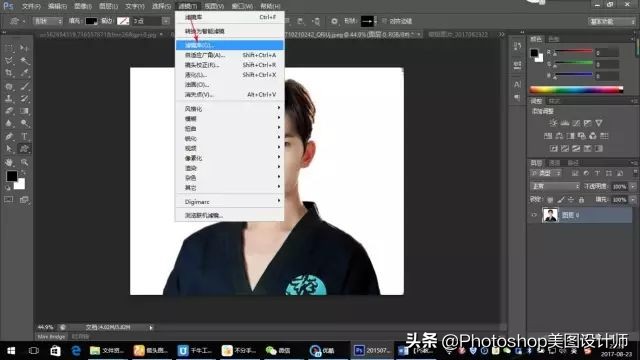Open the collapsed Character panel icon
The image size is (640, 360).
517,84
